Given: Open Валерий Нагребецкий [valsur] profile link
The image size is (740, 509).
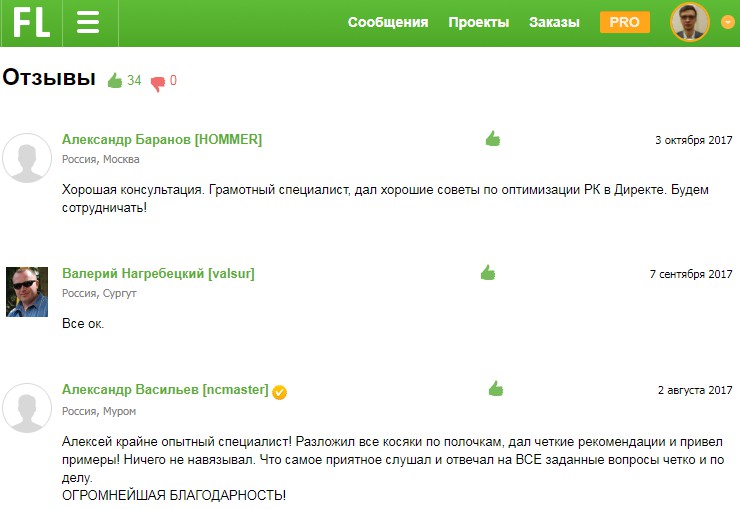Looking at the screenshot, I should pos(158,274).
